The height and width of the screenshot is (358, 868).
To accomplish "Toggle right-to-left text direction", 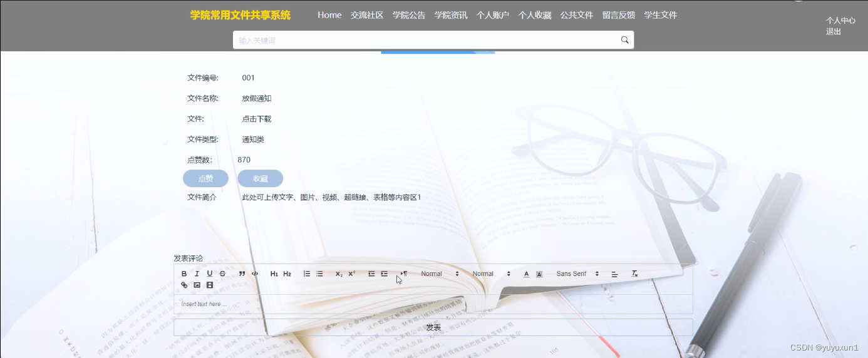I will 404,274.
